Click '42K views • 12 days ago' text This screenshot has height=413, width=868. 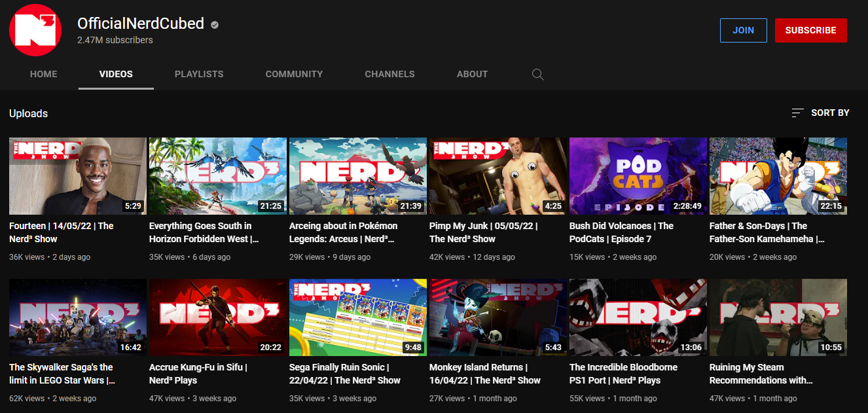coord(473,257)
